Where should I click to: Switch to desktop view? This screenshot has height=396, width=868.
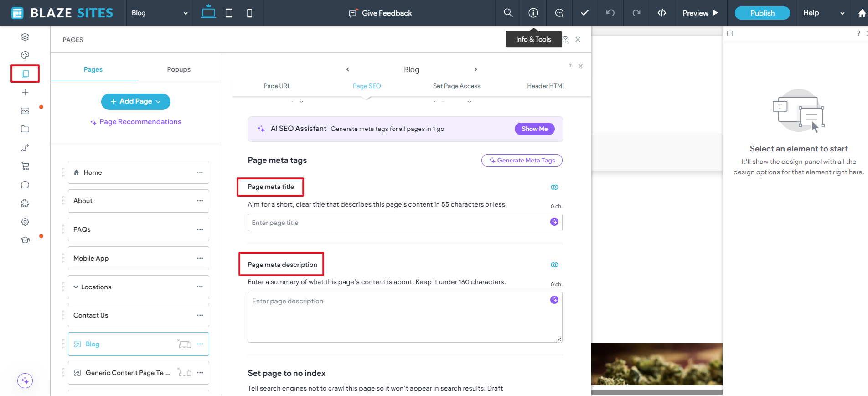[x=208, y=12]
